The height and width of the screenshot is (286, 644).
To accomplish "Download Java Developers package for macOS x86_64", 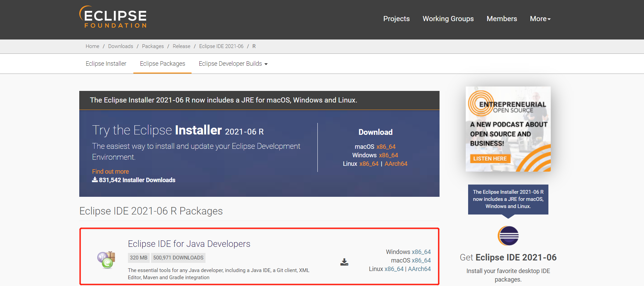I will click(x=421, y=260).
